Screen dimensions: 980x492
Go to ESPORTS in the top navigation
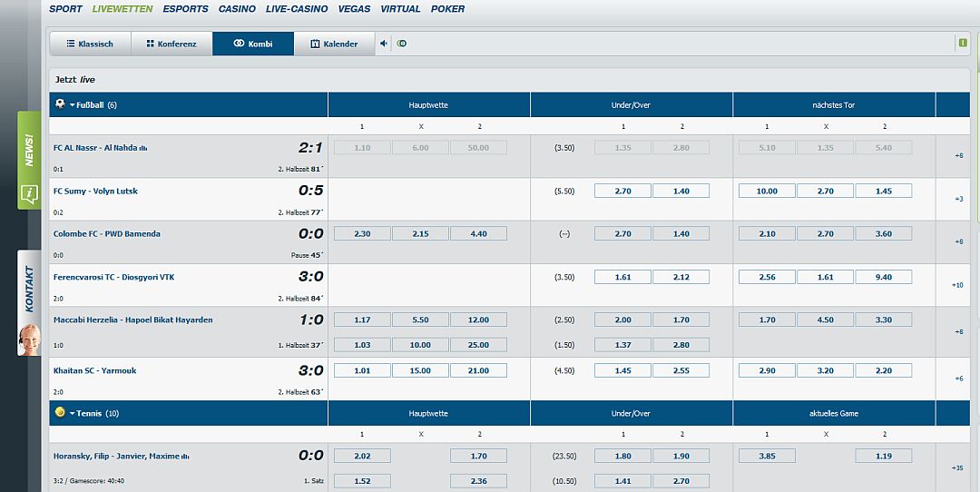pyautogui.click(x=186, y=9)
